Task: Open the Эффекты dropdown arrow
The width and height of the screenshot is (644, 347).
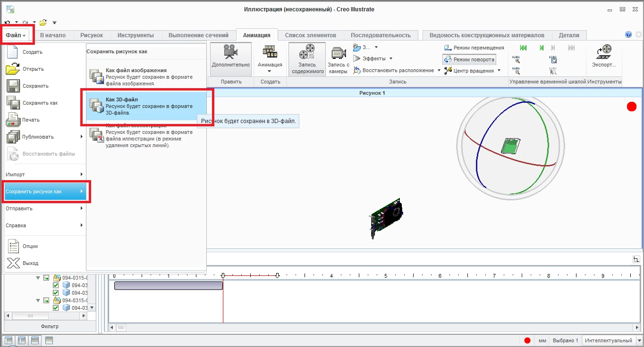Action: pos(390,59)
